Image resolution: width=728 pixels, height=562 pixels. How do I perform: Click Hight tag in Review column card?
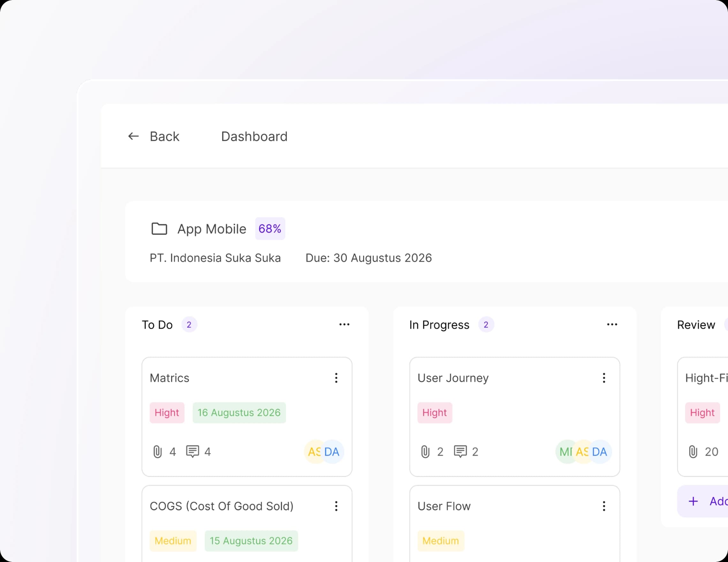pyautogui.click(x=702, y=413)
